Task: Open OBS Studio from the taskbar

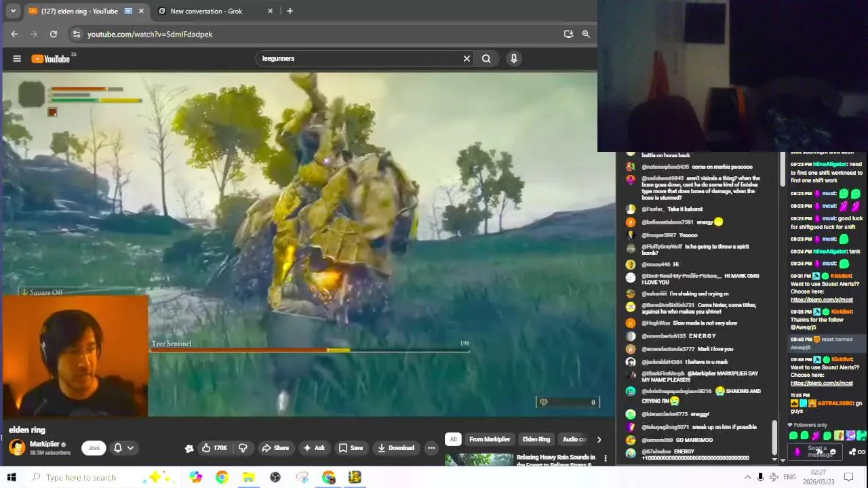Action: click(275, 477)
